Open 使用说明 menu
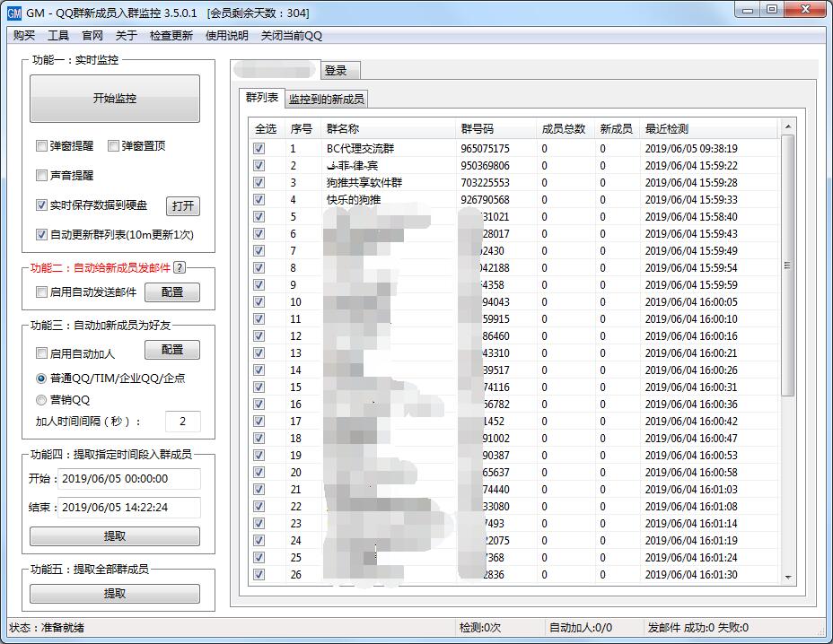Viewport: 833px width, 644px height. [227, 36]
